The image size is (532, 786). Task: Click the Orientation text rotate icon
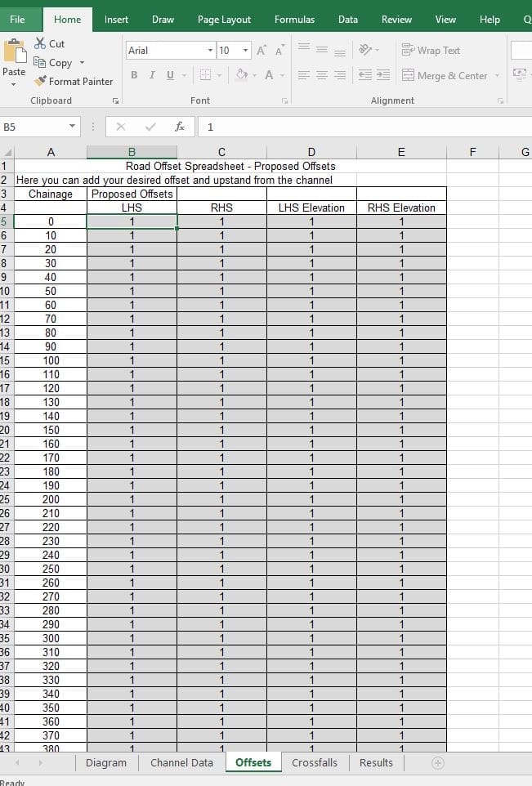coord(365,49)
